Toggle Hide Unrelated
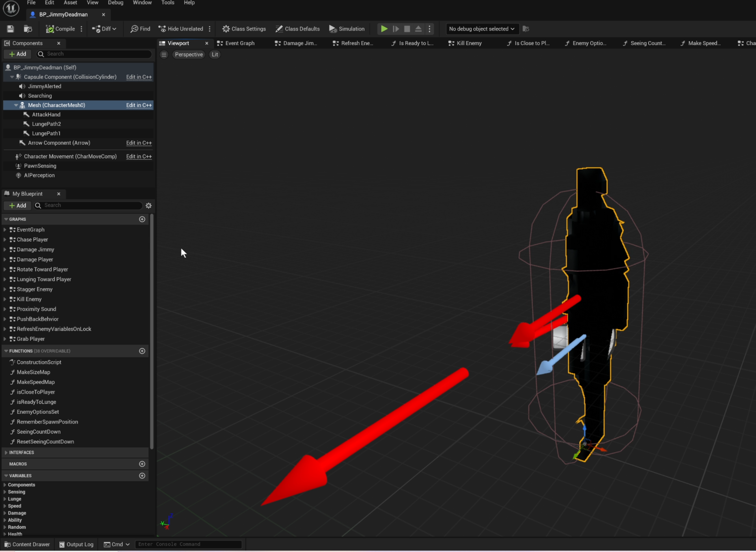756x552 pixels. pos(181,29)
